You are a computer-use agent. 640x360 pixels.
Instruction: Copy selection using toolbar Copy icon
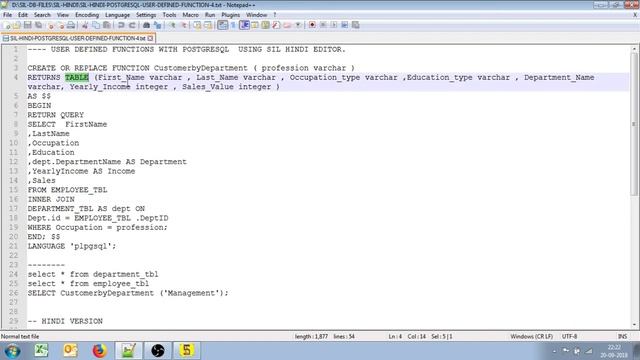96,25
